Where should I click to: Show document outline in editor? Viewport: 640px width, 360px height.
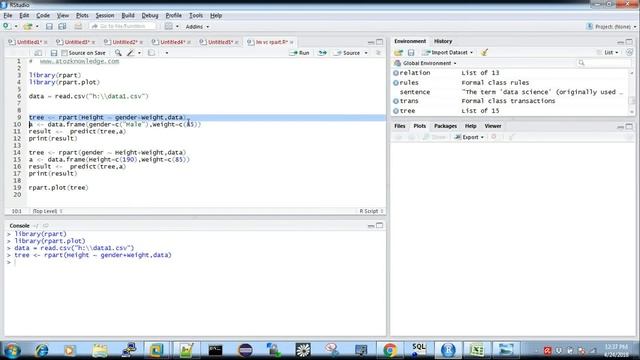(x=378, y=53)
